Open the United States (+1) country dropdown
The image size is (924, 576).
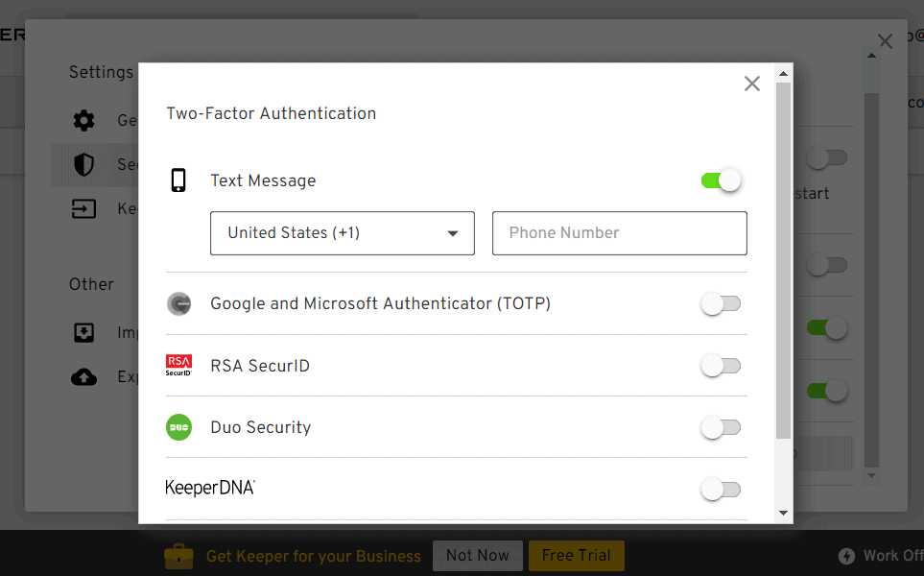pos(342,233)
